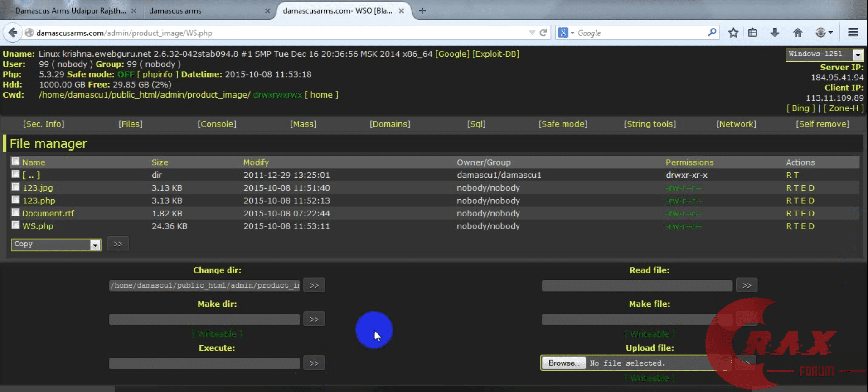Click the [ home ] link beside Cwd
The height and width of the screenshot is (392, 868).
pos(321,94)
